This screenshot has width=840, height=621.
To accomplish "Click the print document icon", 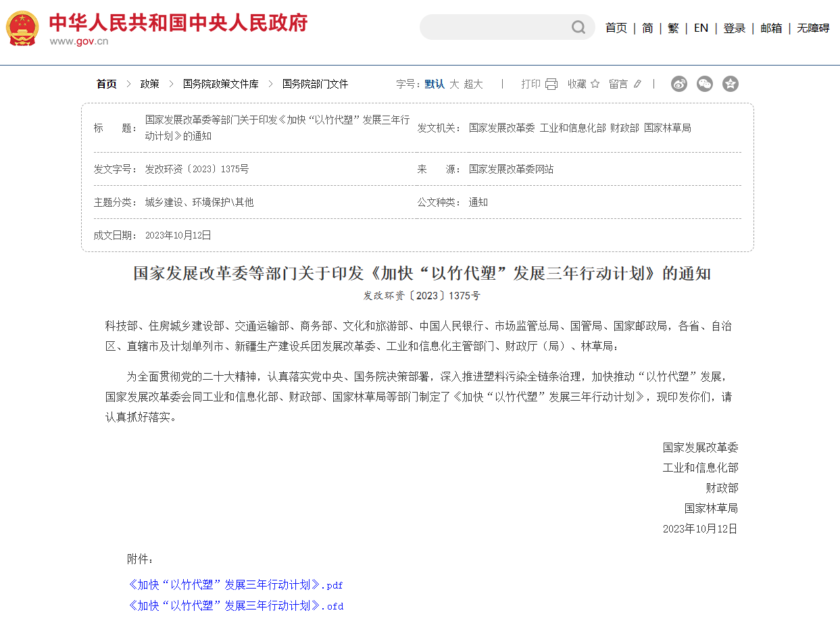I will pos(551,83).
